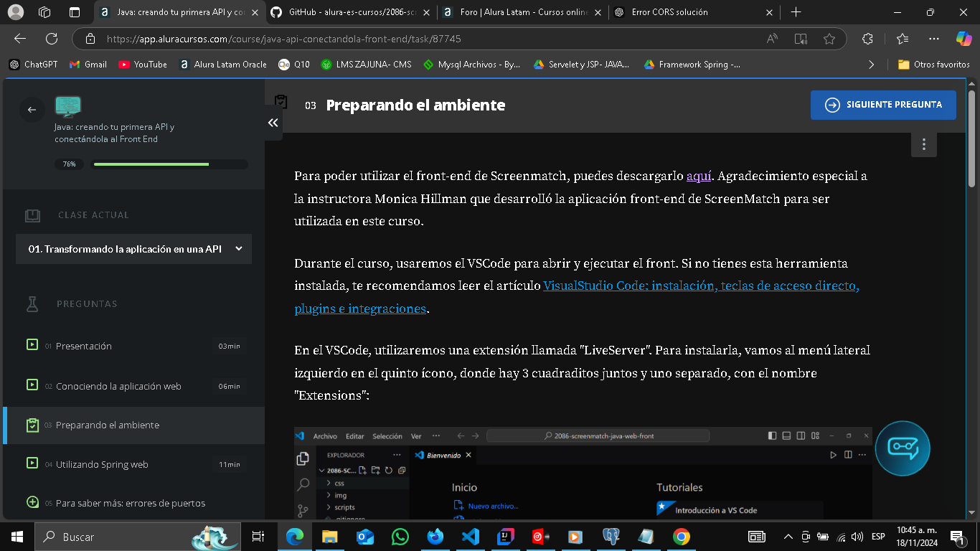
Task: Open the Alura Latam Oracle bookmark
Action: pos(222,64)
